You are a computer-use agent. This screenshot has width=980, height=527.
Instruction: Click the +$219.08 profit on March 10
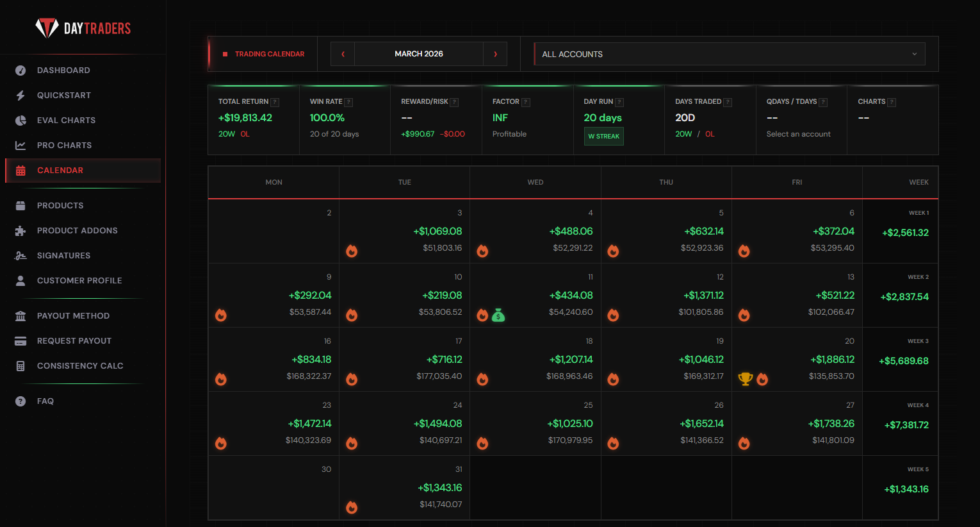pyautogui.click(x=442, y=296)
